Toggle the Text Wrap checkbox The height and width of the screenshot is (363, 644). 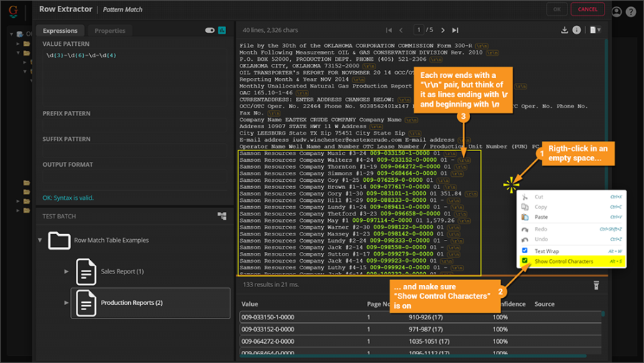point(525,251)
